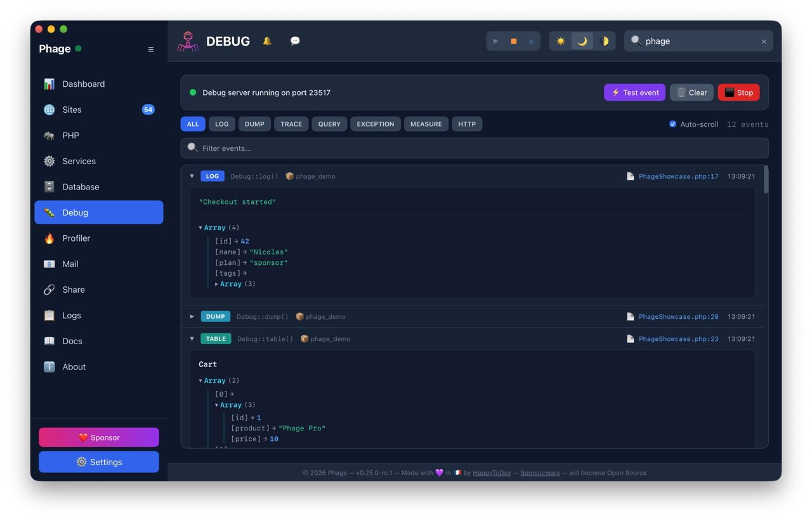
Task: Open the Services sidebar item
Action: click(x=99, y=161)
